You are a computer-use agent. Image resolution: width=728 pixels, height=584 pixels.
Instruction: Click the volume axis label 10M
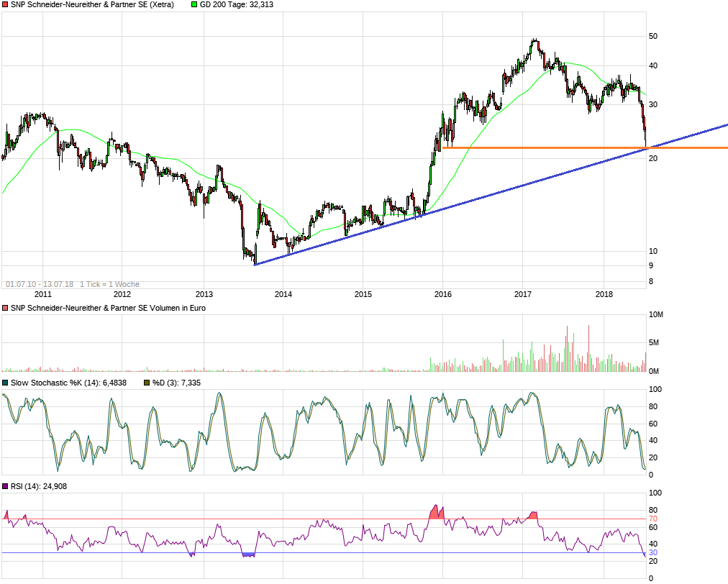[656, 315]
